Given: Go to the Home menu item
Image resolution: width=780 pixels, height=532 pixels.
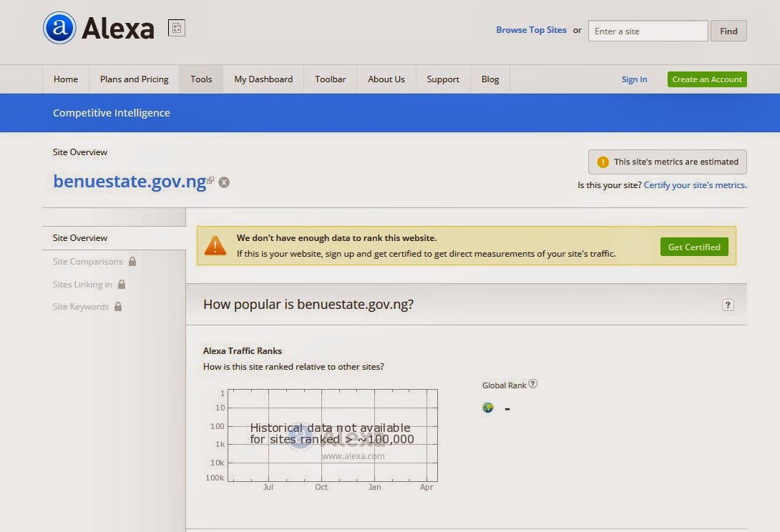Looking at the screenshot, I should (66, 79).
